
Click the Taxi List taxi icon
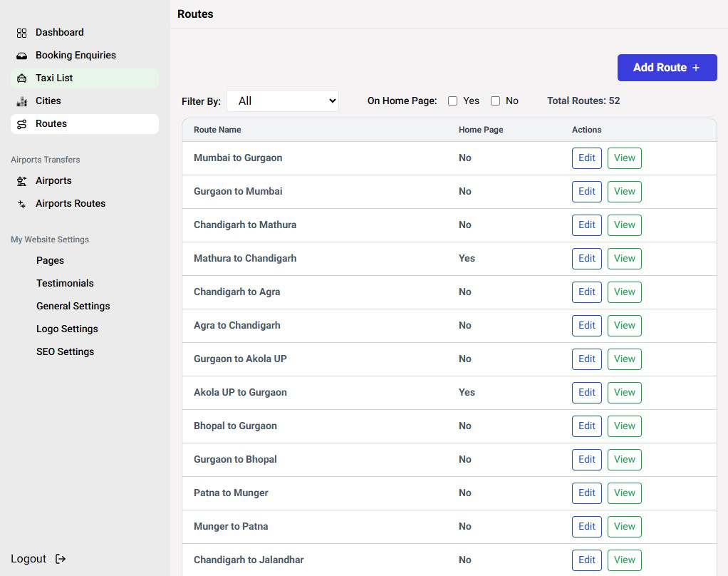pos(21,78)
